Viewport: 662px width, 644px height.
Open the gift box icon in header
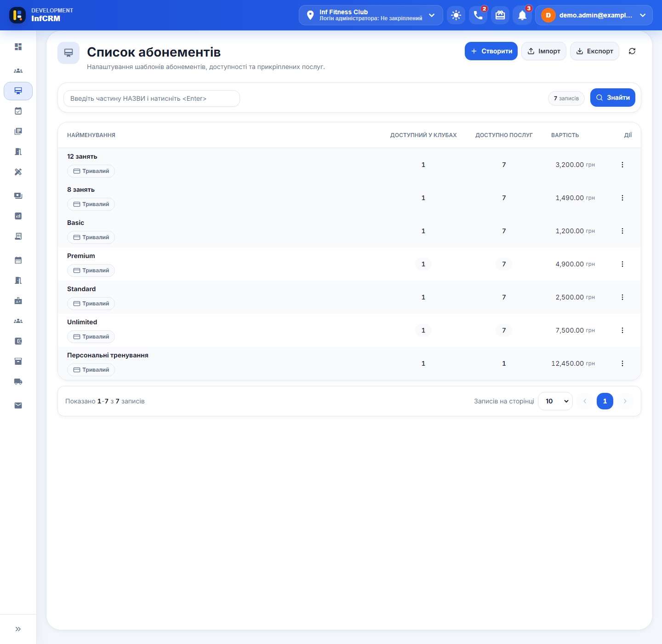click(x=500, y=15)
